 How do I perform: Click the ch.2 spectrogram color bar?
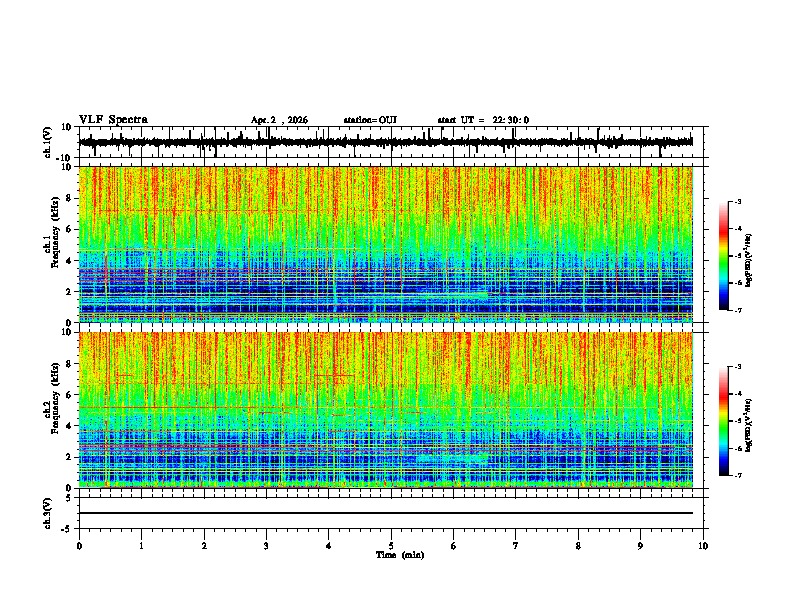[x=724, y=421]
